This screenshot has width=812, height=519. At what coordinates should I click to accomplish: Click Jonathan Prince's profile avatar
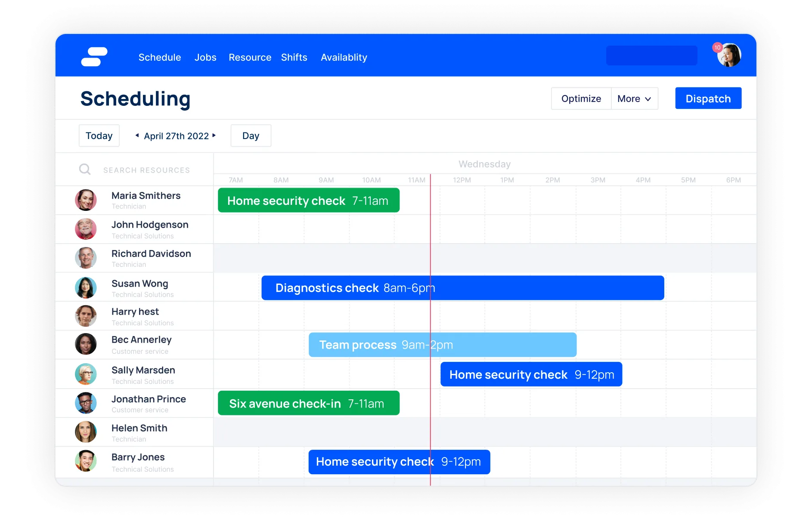[x=86, y=403]
